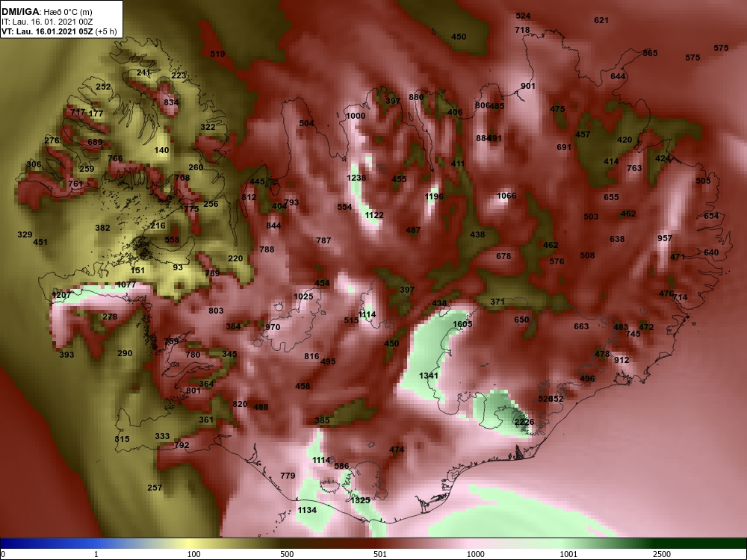
Task: Click the '100' label on the color scale
Action: click(x=193, y=554)
